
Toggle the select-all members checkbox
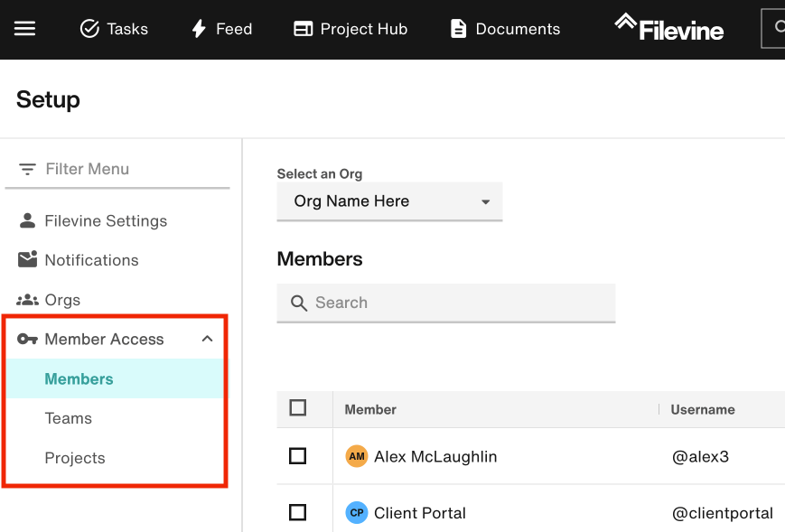click(x=298, y=408)
